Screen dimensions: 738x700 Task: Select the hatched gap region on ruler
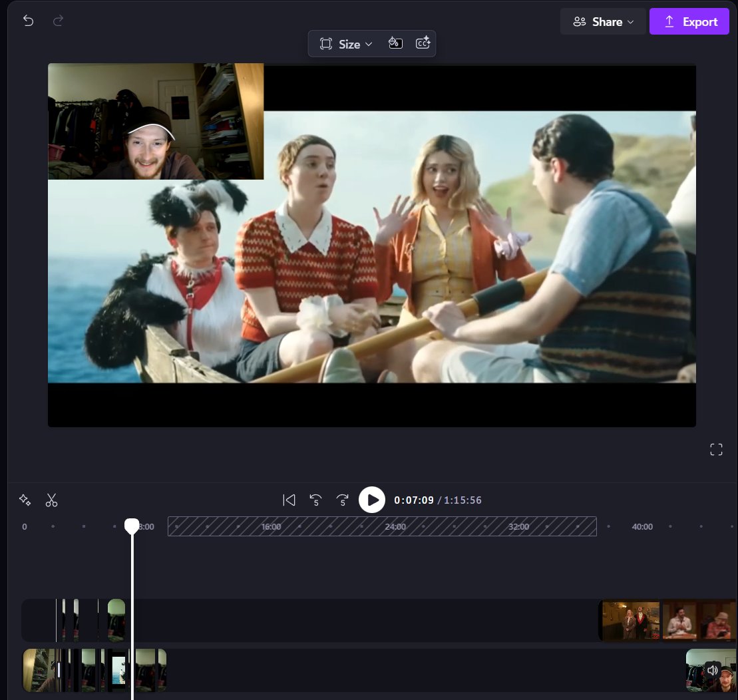point(382,526)
